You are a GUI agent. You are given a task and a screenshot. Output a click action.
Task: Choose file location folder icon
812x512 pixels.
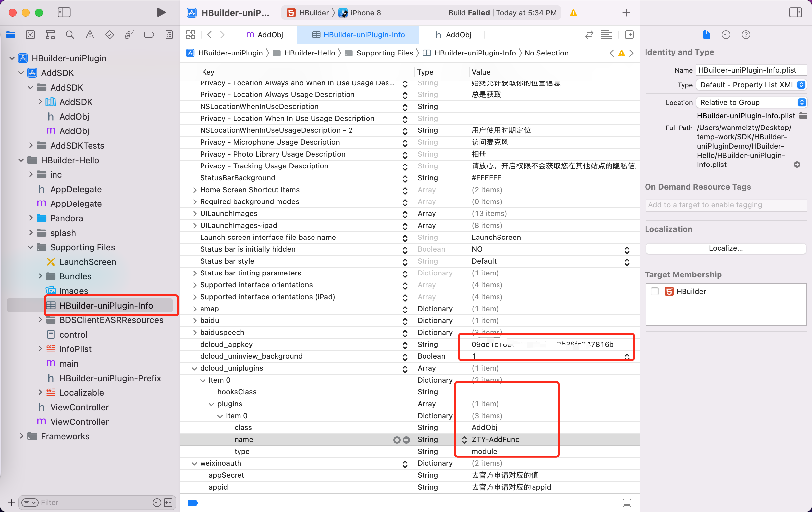tap(803, 116)
